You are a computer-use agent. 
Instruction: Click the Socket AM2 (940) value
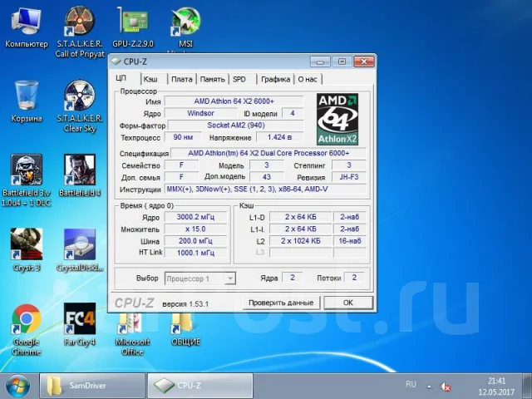click(236, 126)
